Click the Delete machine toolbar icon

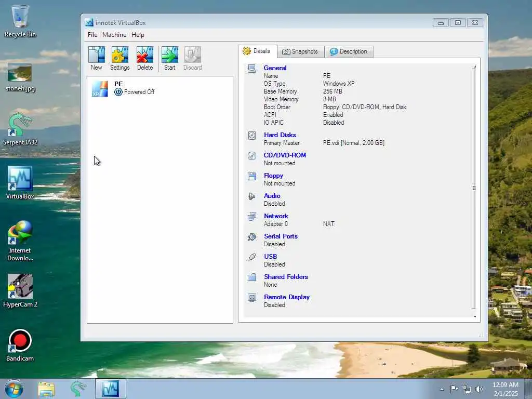tap(145, 58)
